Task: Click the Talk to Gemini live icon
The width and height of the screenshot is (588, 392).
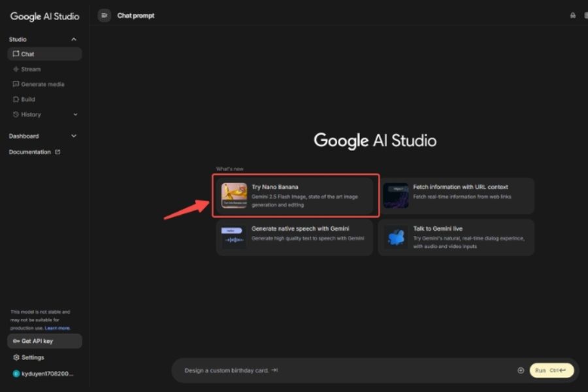Action: tap(396, 237)
